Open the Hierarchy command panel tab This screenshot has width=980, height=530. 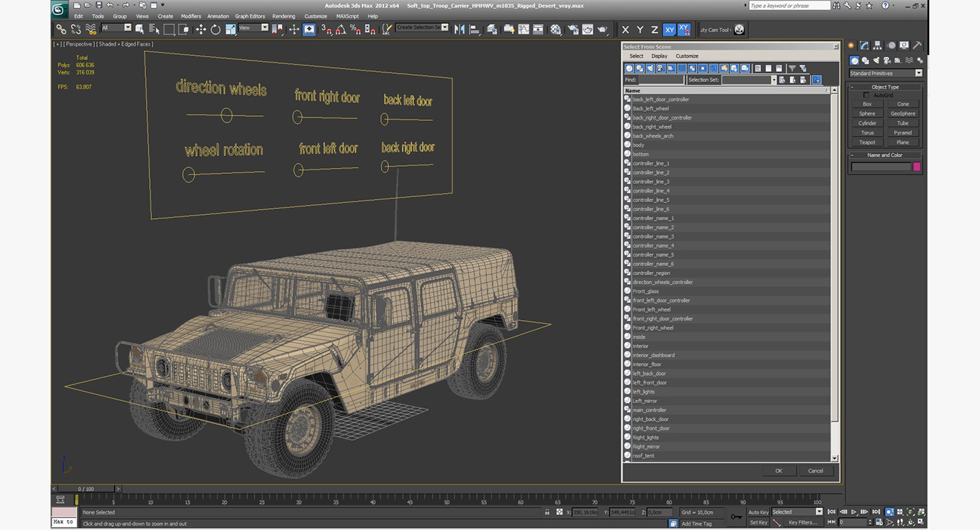point(877,45)
